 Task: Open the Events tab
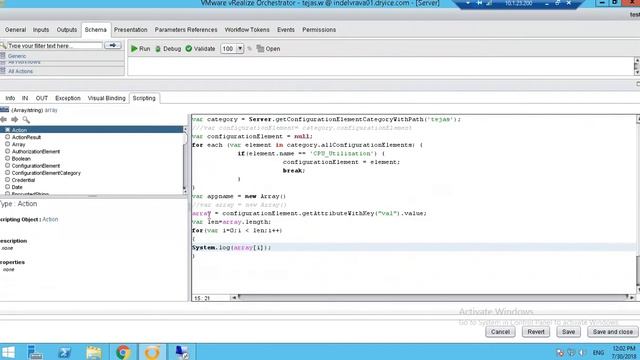click(286, 30)
